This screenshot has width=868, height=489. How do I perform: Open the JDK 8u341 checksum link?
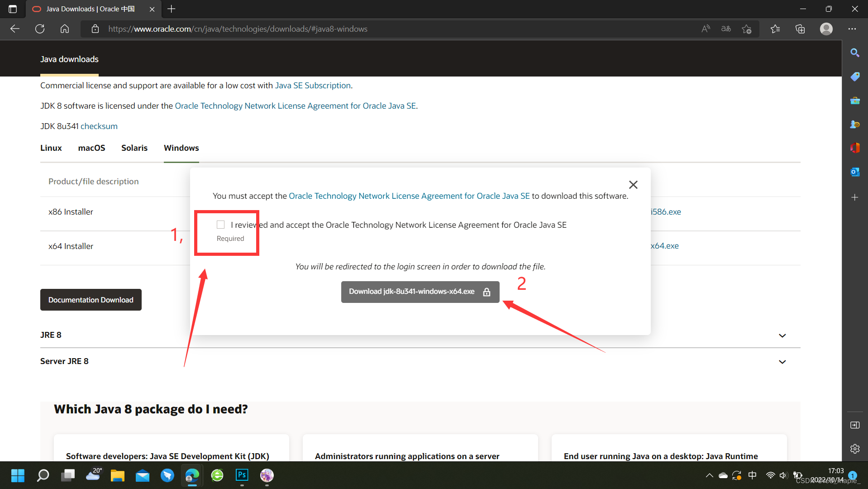point(99,126)
